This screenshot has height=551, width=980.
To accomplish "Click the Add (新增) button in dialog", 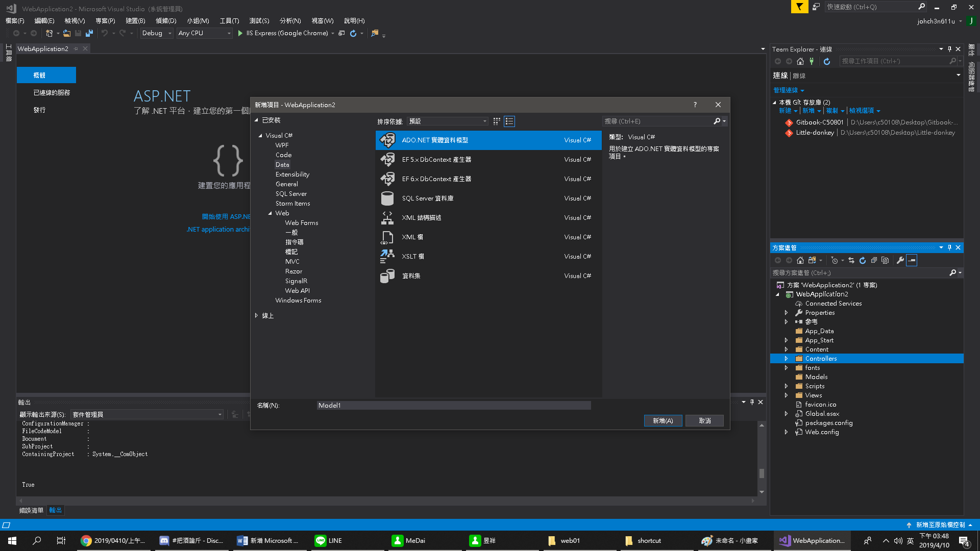I will tap(663, 421).
